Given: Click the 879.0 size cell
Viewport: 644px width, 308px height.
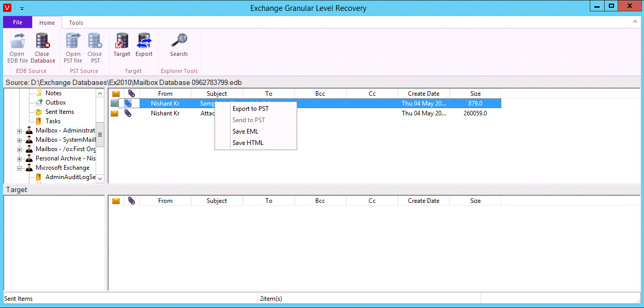Looking at the screenshot, I should 476,104.
